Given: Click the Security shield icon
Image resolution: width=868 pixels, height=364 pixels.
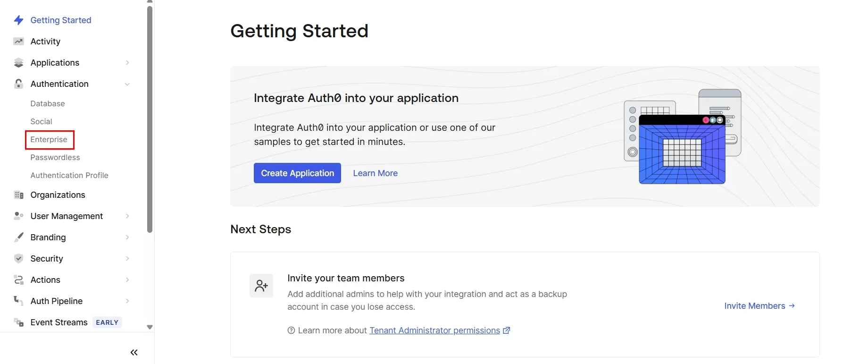Looking at the screenshot, I should point(18,258).
